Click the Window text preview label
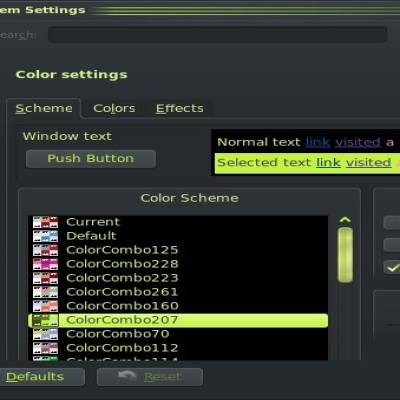This screenshot has height=400, width=400. [x=67, y=136]
